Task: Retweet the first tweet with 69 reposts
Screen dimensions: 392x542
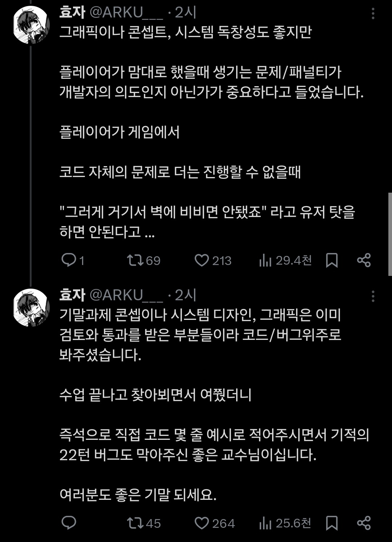Action: (x=135, y=260)
